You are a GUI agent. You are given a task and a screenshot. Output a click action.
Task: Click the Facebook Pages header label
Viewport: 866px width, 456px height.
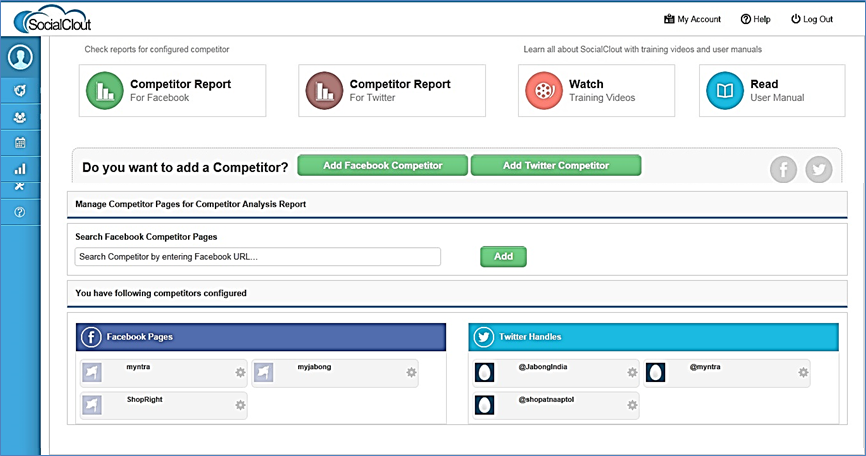pos(139,337)
